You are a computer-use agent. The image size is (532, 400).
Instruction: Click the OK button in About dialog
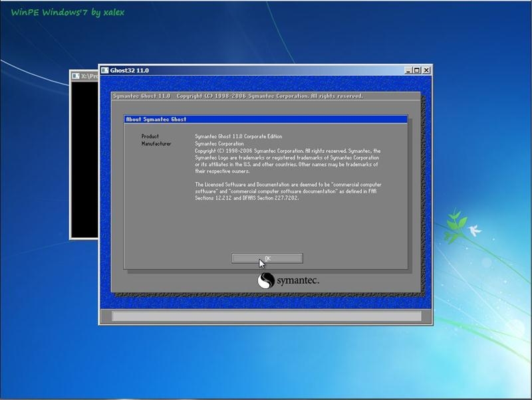[267, 258]
